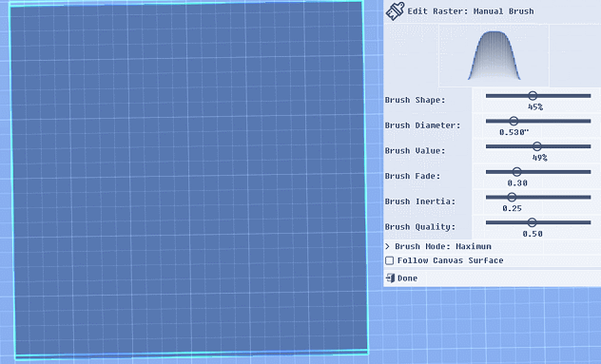Image resolution: width=601 pixels, height=364 pixels.
Task: Click the Follow Canvas Surface label
Action: click(451, 260)
